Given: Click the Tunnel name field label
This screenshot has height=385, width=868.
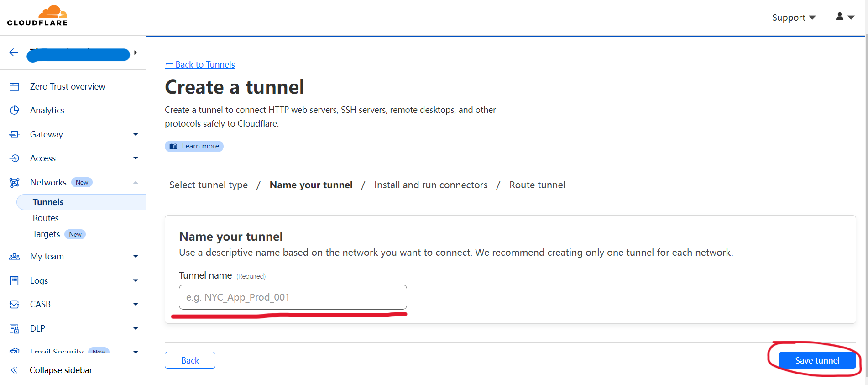Looking at the screenshot, I should pos(205,275).
